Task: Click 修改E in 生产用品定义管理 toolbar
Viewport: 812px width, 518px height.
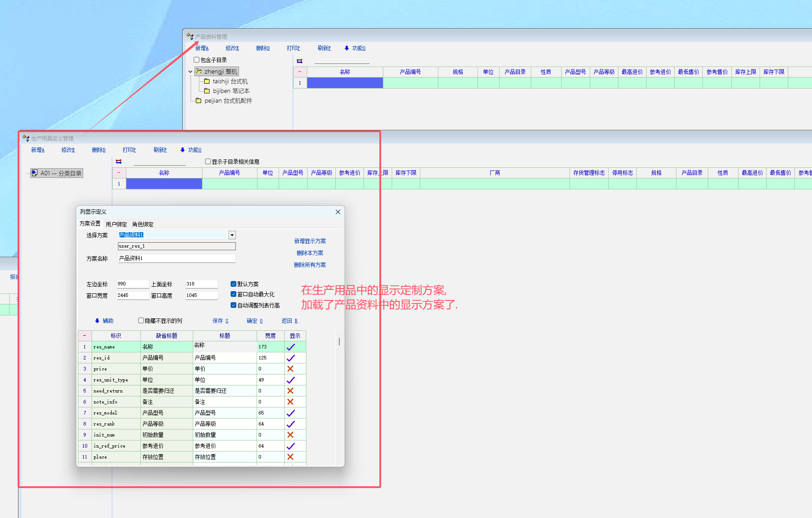Action: click(68, 150)
